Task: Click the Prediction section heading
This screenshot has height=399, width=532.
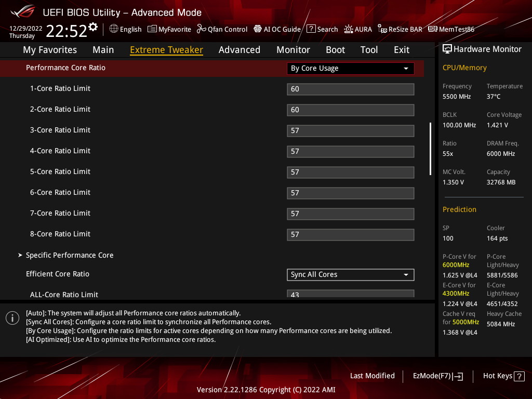Action: (x=459, y=209)
